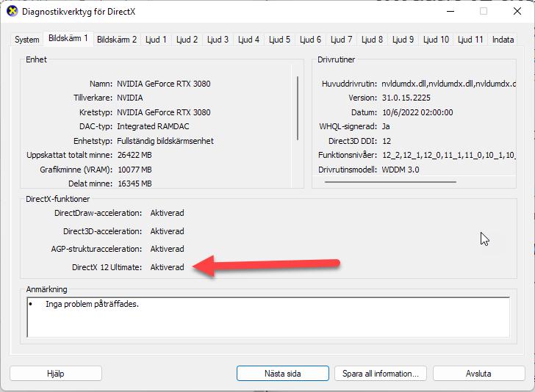
Task: Switch to the Ljud 5 tab
Action: pyautogui.click(x=279, y=40)
